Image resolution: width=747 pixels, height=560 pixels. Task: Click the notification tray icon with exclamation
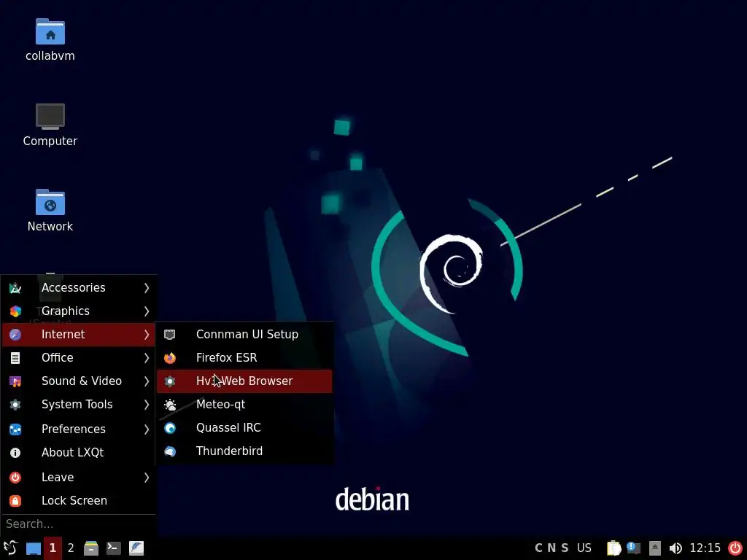click(x=633, y=548)
